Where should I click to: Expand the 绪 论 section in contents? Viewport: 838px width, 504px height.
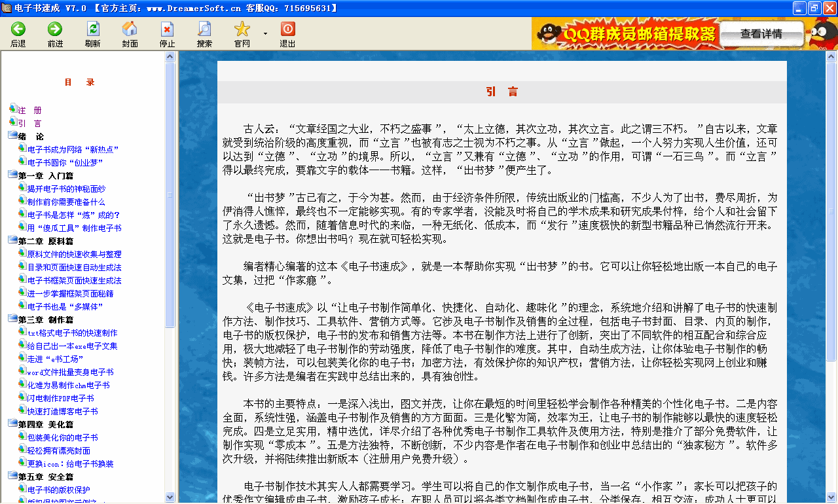(13, 135)
